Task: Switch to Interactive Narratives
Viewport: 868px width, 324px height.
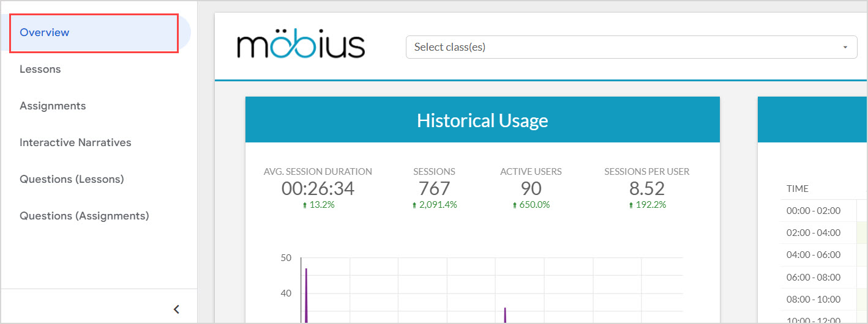Action: click(x=75, y=142)
